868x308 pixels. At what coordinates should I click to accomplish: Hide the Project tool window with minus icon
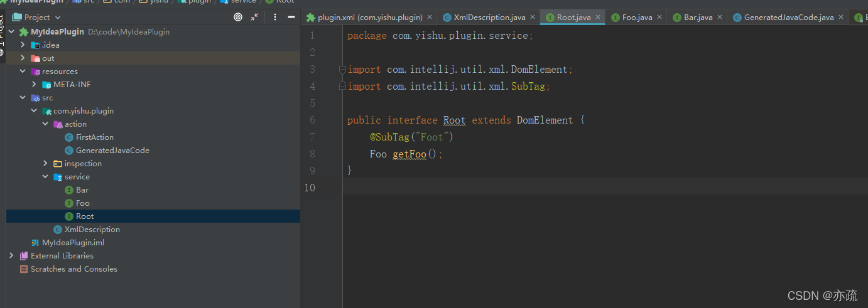(291, 18)
